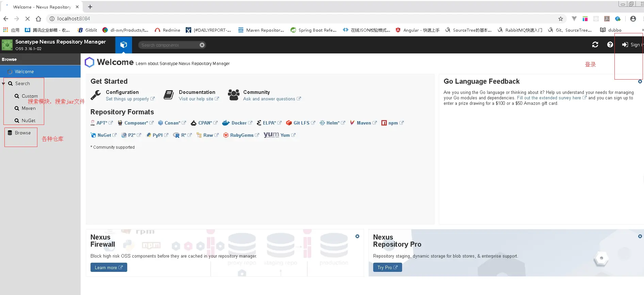644x295 pixels.
Task: Clear the Search components field
Action: 202,45
